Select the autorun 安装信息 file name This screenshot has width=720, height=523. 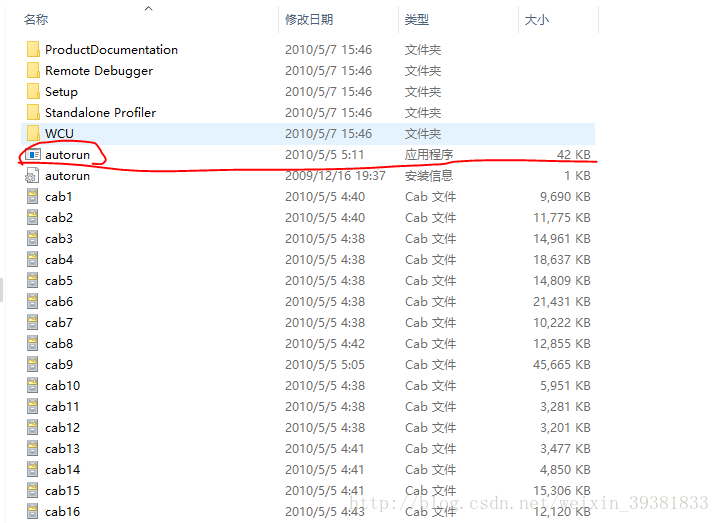pos(67,176)
